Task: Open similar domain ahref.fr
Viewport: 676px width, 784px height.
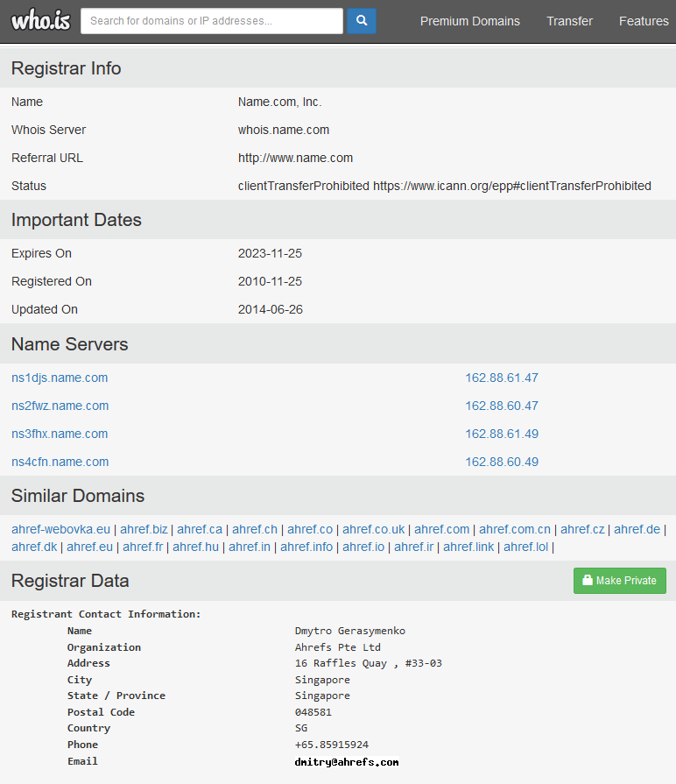Action: [x=143, y=547]
